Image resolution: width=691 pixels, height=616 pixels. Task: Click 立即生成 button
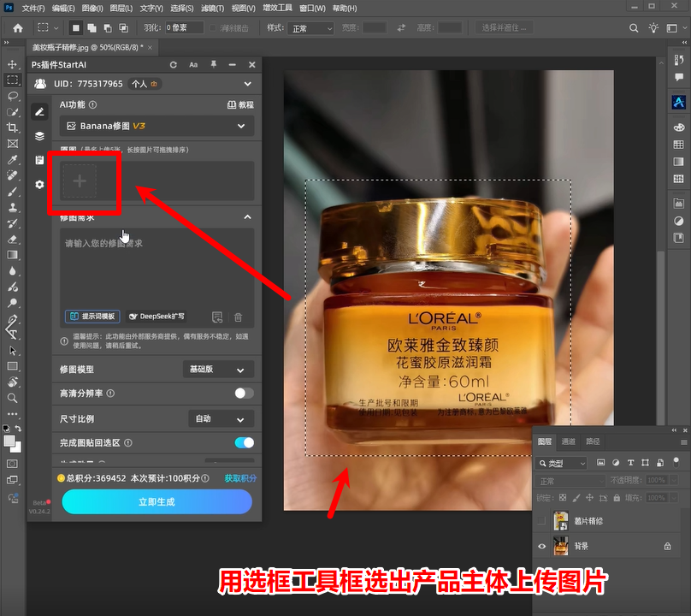click(157, 502)
